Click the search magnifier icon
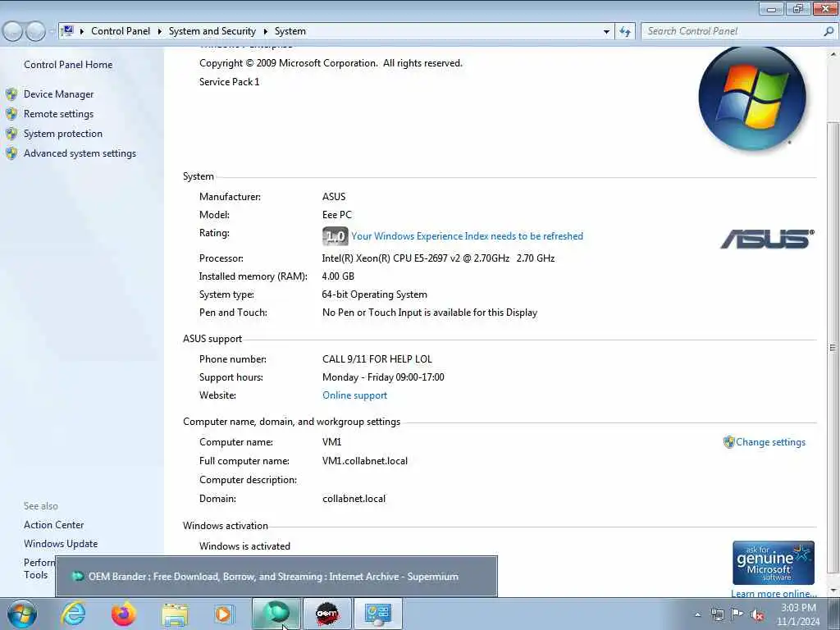Viewport: 840px width, 630px height. coord(829,32)
